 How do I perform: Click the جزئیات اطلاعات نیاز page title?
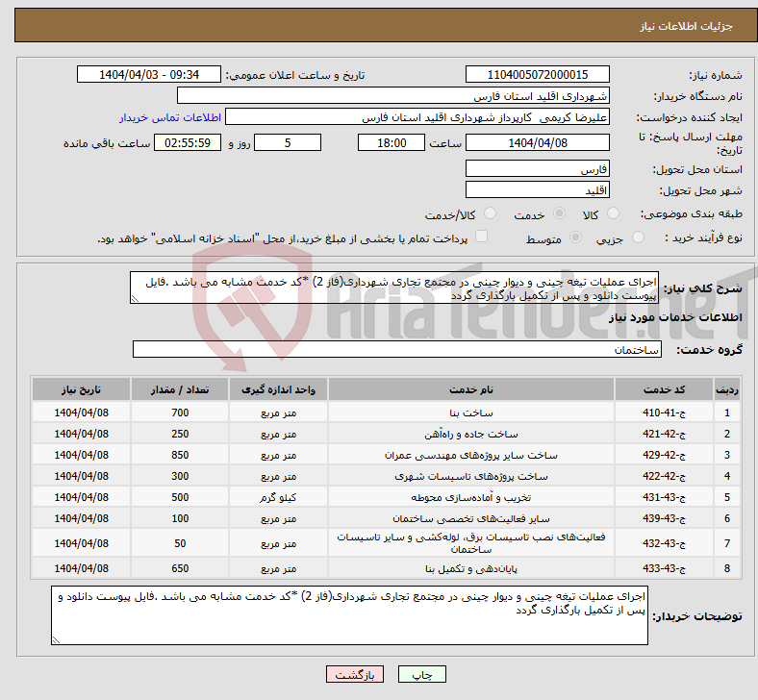coord(687,26)
